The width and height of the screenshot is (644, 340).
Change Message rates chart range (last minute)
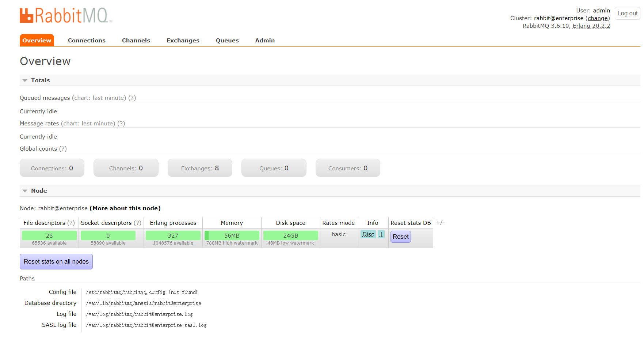coord(88,124)
